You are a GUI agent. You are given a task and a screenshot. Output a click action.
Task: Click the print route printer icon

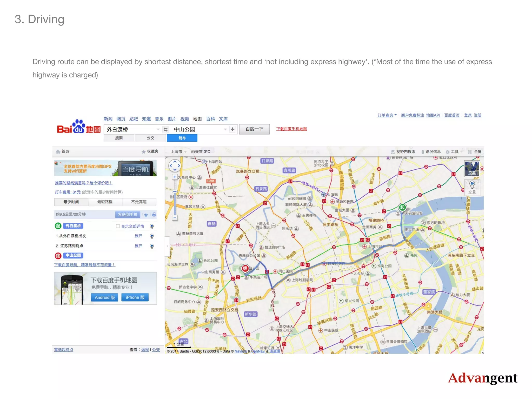[154, 215]
